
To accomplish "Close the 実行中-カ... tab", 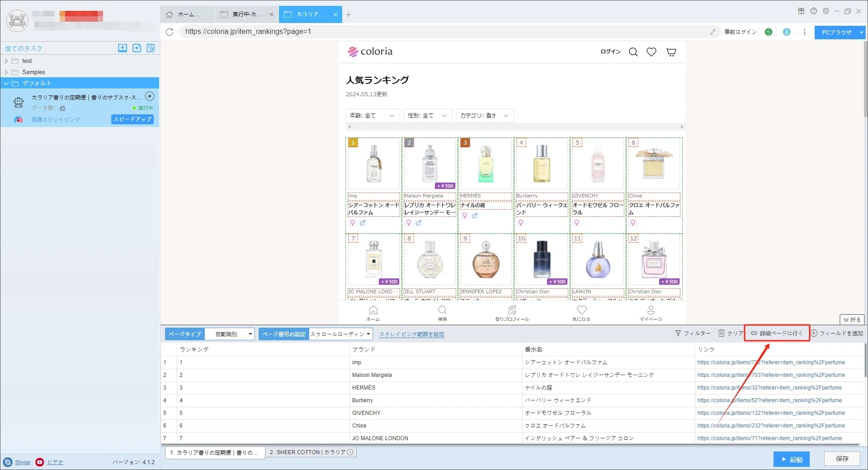I will click(272, 14).
